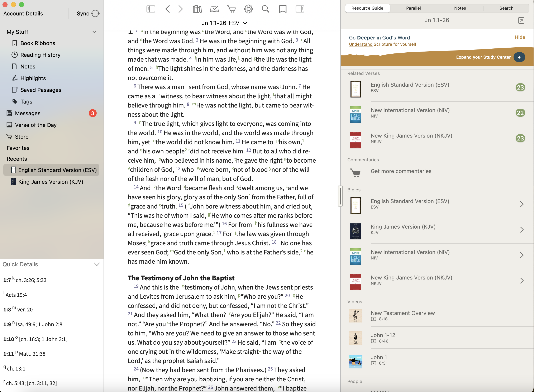This screenshot has width=534, height=392.
Task: Add a bookmark ribbon from the toolbar
Action: point(283,9)
